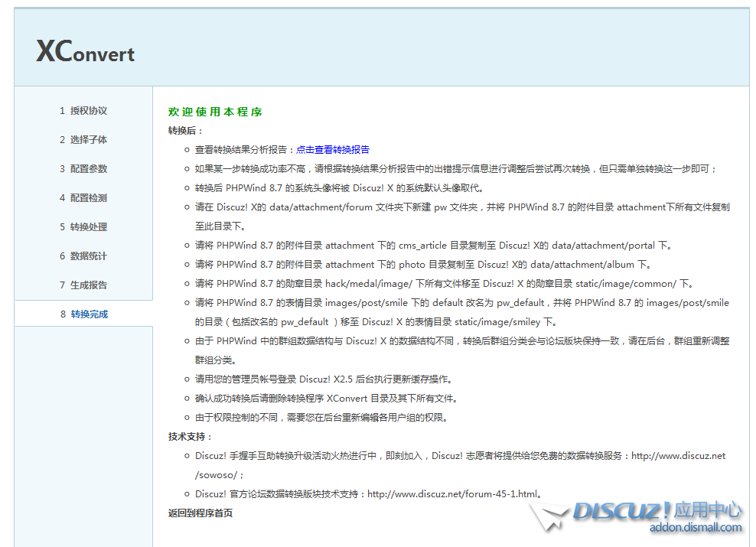Click the 转换后 section heading

[x=185, y=131]
